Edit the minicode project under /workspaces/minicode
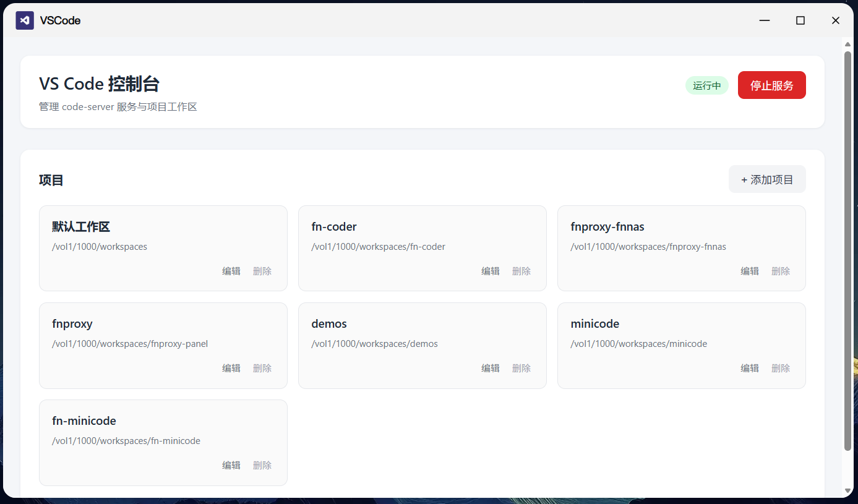Viewport: 858px width, 504px height. 750,368
